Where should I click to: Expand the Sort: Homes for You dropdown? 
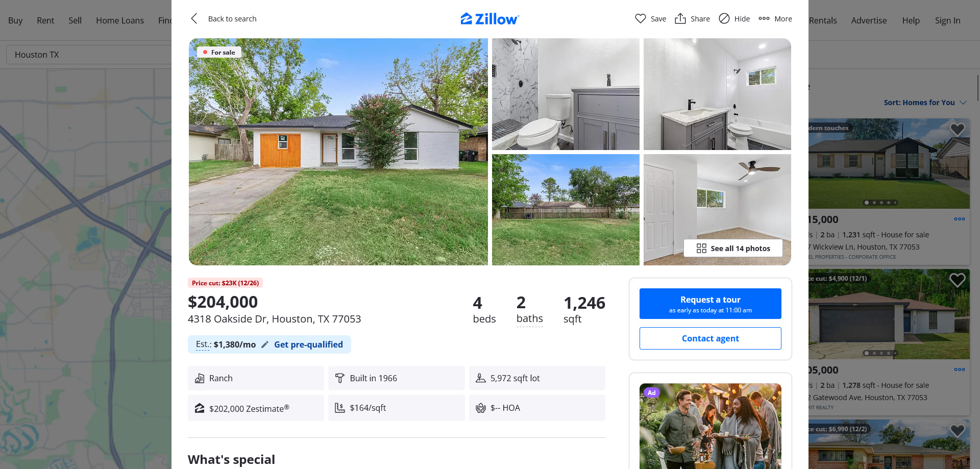pos(925,103)
